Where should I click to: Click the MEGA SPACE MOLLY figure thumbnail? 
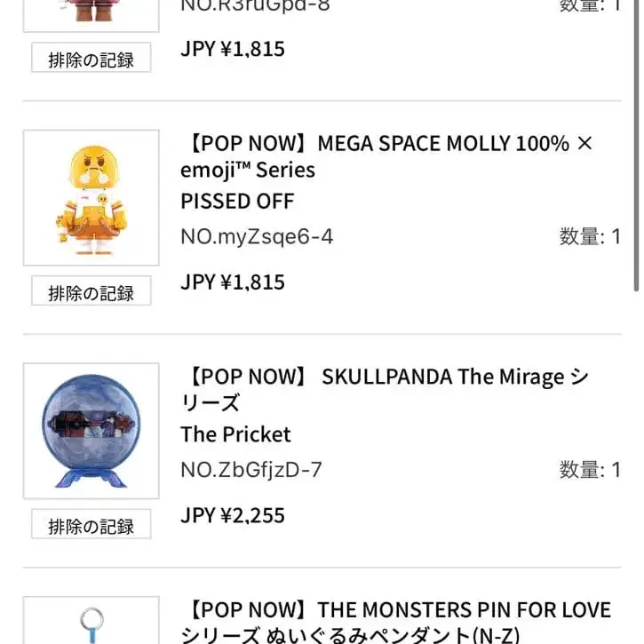coord(91,198)
